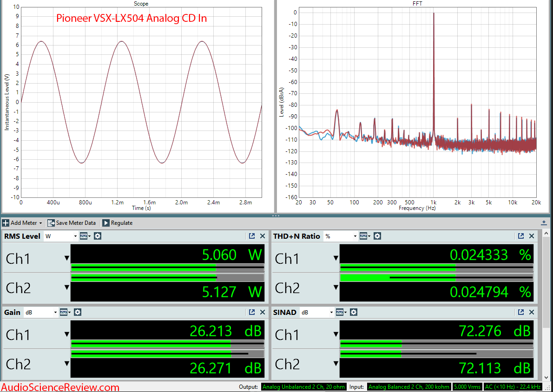The width and height of the screenshot is (553, 392).
Task: Expand the Gain Ch1 arrow
Action: coord(66,334)
